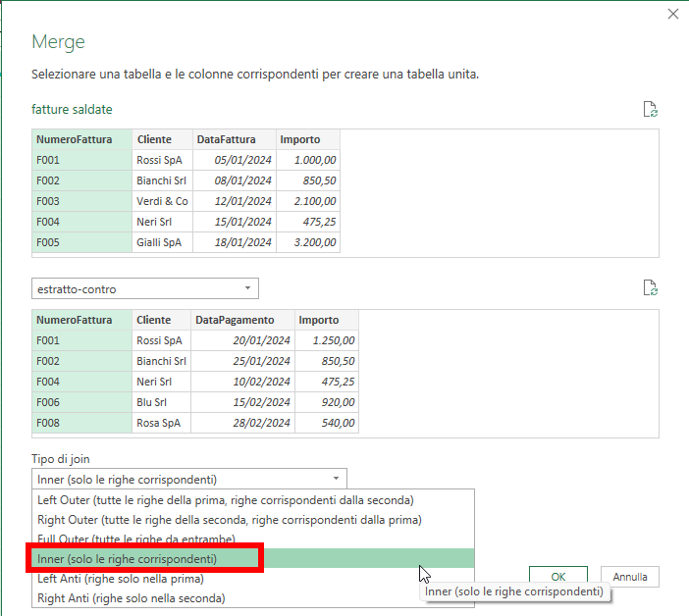Choose Left Anti join from the list

coord(120,579)
